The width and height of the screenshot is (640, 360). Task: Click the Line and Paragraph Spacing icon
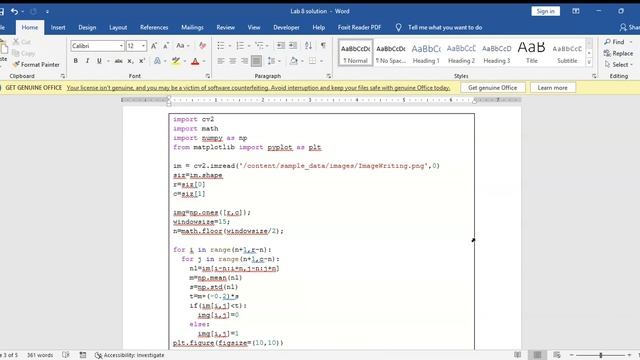click(x=271, y=61)
